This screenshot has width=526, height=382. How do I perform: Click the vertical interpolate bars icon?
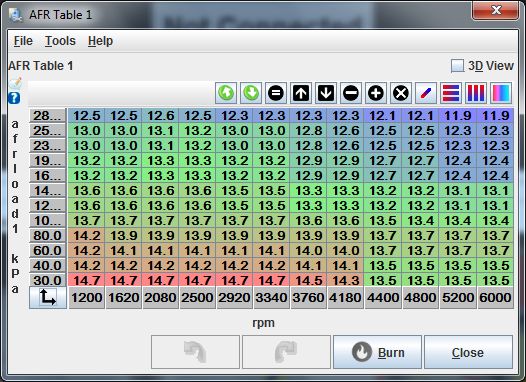pyautogui.click(x=476, y=93)
